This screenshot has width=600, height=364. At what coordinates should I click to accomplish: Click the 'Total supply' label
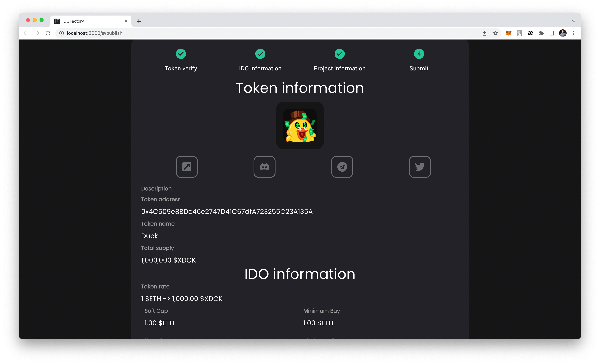pyautogui.click(x=158, y=248)
